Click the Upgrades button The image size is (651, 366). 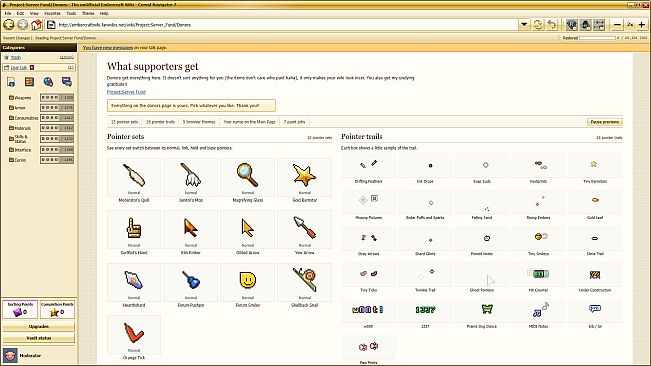pos(39,327)
